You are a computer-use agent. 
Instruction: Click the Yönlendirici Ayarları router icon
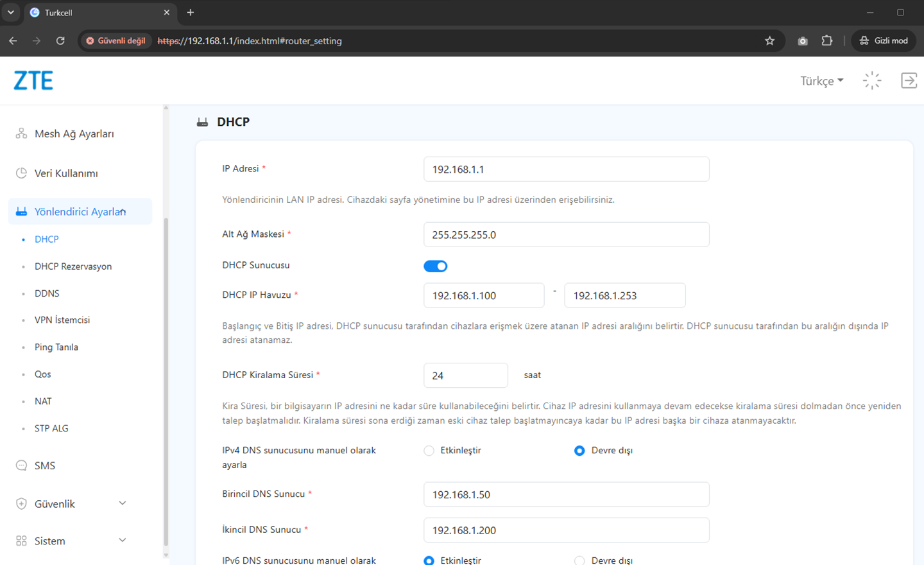pos(21,212)
